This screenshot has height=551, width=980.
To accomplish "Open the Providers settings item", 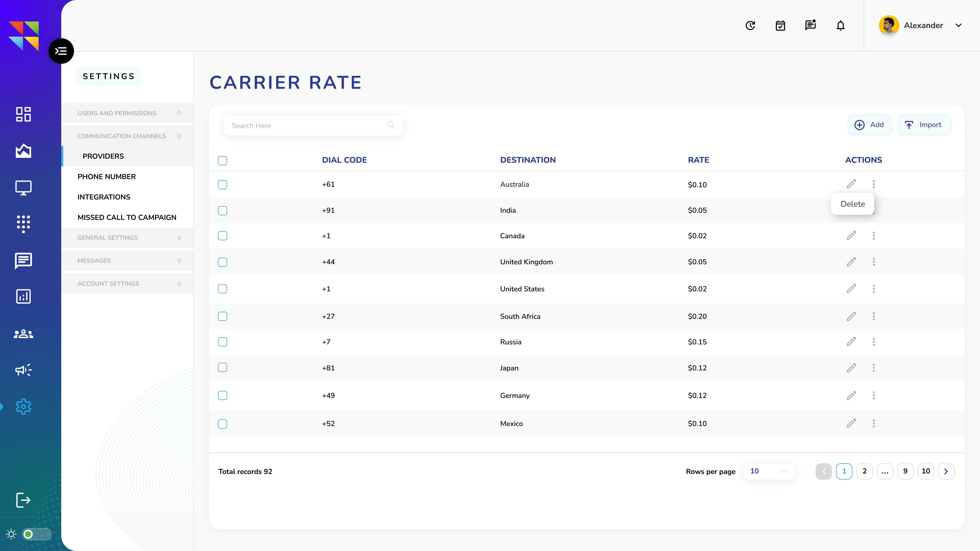I will pyautogui.click(x=127, y=156).
